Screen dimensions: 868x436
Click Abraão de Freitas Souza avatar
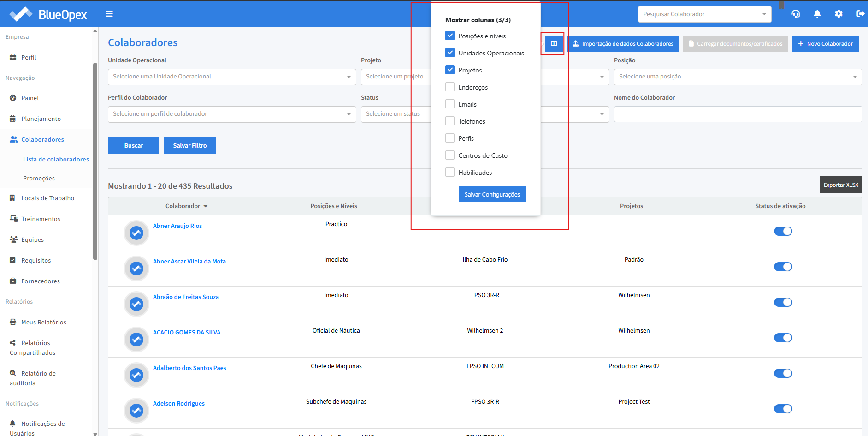(x=136, y=304)
